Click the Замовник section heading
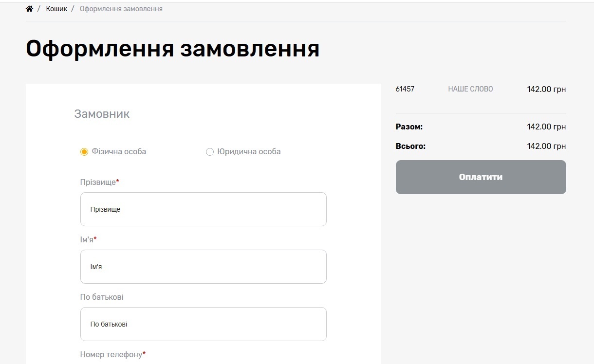 [x=102, y=114]
